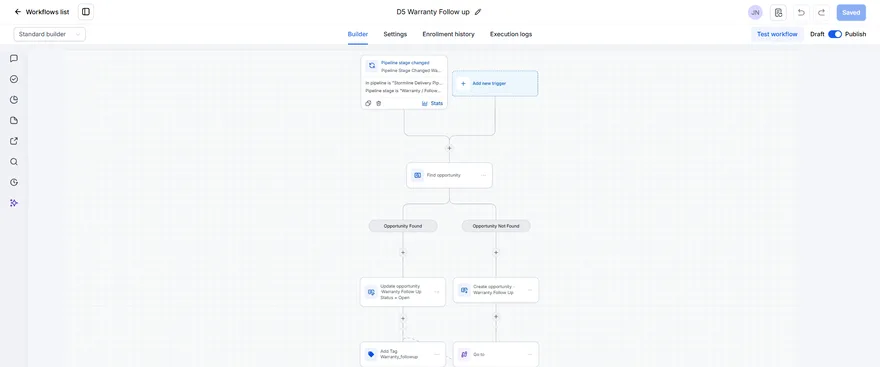
Task: Open Update opportunity node options menu
Action: pos(437,292)
